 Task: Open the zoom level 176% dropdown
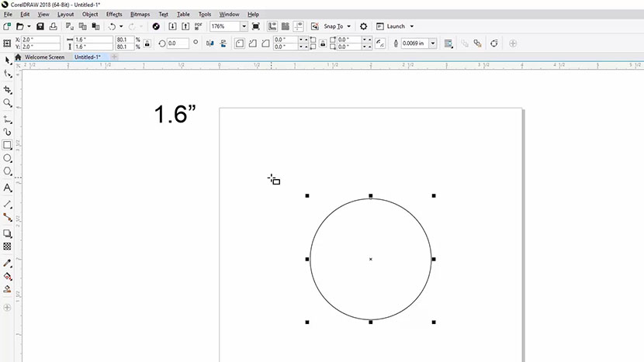point(244,26)
